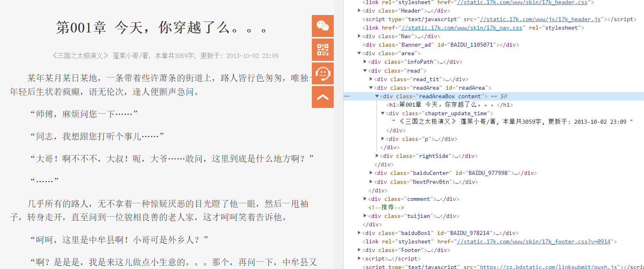
Task: Click the back-to-top arrow icon
Action: click(x=323, y=97)
